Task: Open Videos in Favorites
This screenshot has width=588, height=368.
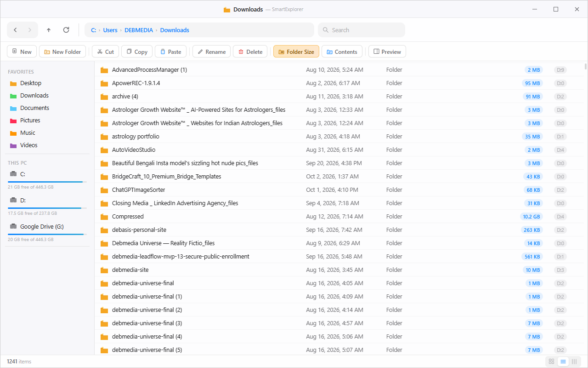Action: (47, 145)
